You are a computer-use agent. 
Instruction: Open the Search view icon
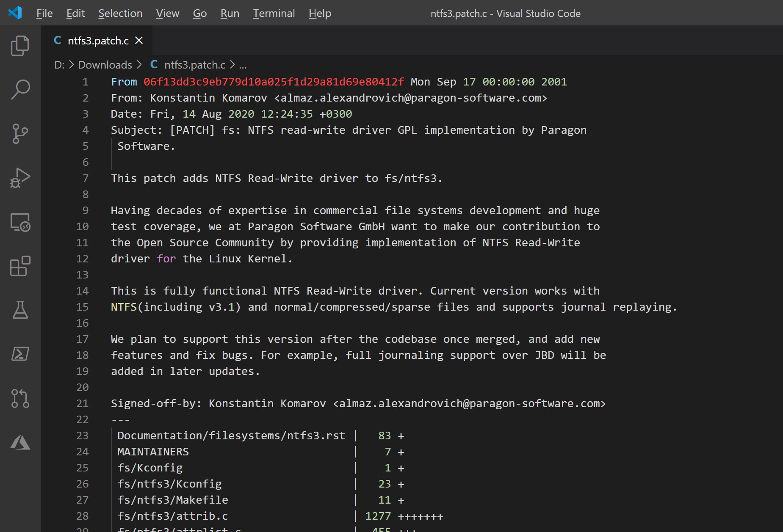tap(20, 90)
